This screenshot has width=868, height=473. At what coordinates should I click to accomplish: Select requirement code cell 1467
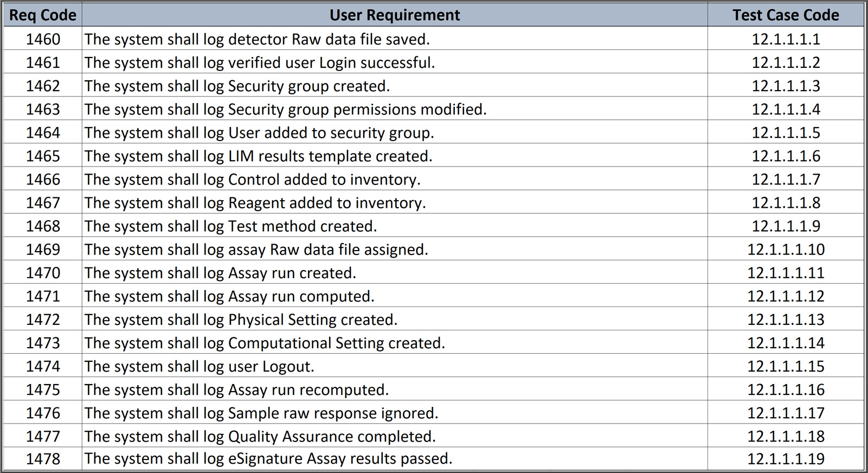(x=43, y=202)
